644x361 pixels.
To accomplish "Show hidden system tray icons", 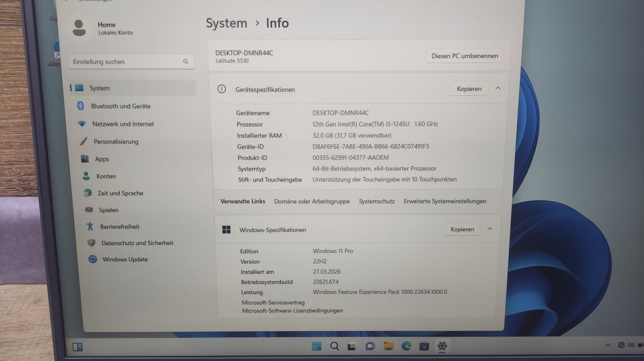I will point(608,345).
